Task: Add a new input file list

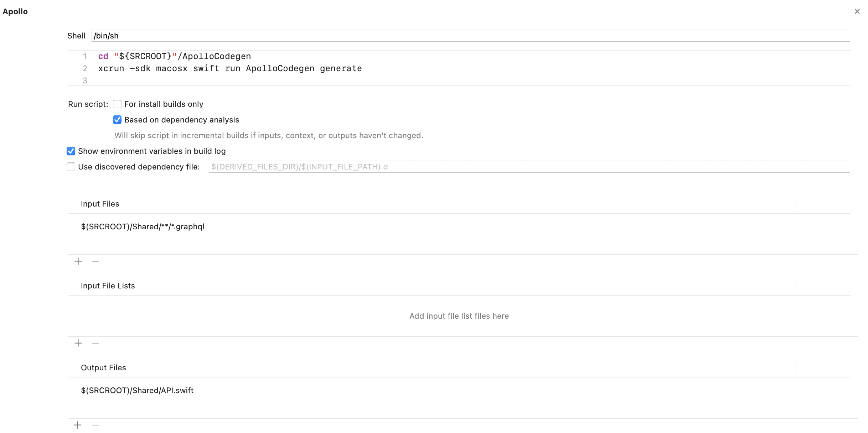Action: (x=78, y=343)
